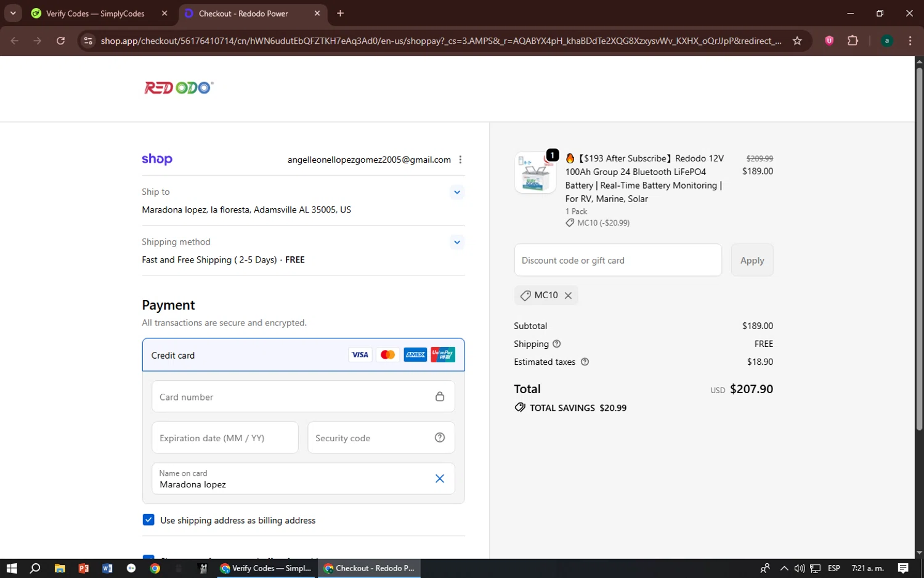
Task: Click the Discount code or gift card field
Action: coord(618,260)
